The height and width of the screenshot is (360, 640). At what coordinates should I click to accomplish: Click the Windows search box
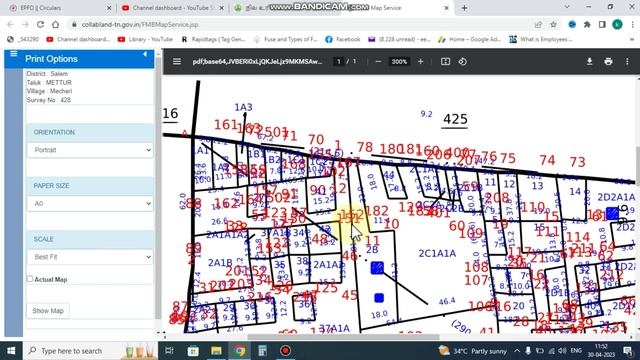[x=91, y=351]
